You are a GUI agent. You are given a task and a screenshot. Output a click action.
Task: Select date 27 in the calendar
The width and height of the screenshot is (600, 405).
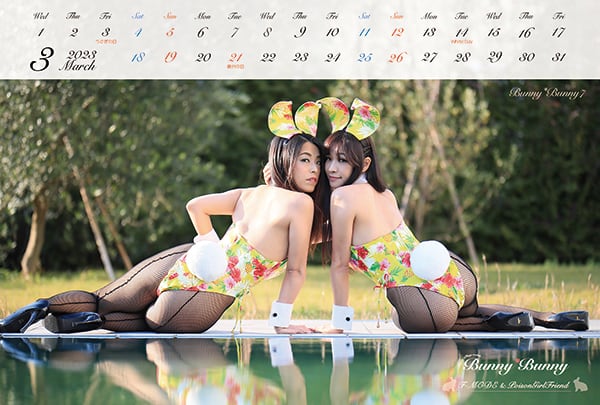(429, 57)
